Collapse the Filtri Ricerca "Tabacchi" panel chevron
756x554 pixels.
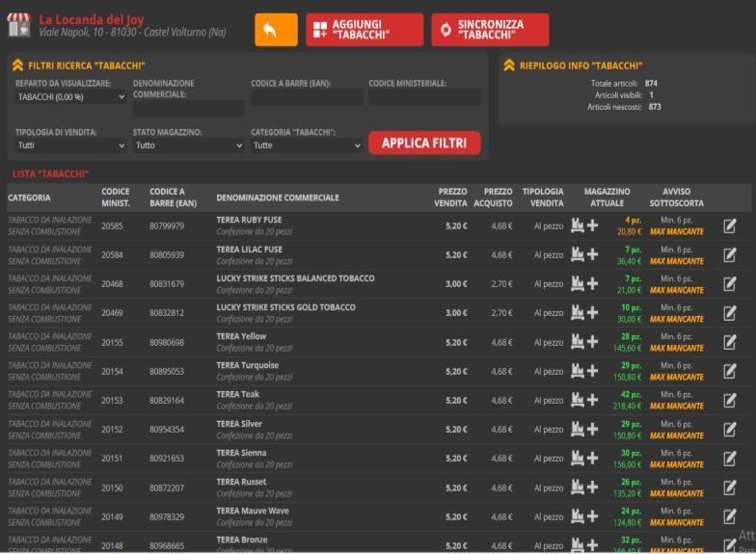point(17,66)
